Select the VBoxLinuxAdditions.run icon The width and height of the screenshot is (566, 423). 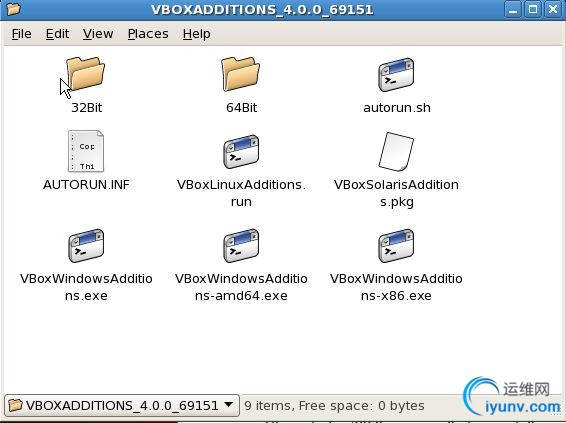(x=241, y=152)
